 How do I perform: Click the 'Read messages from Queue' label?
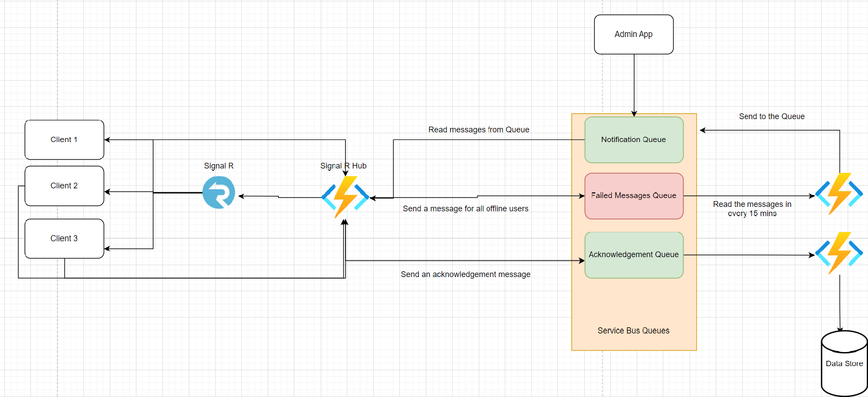tap(479, 130)
